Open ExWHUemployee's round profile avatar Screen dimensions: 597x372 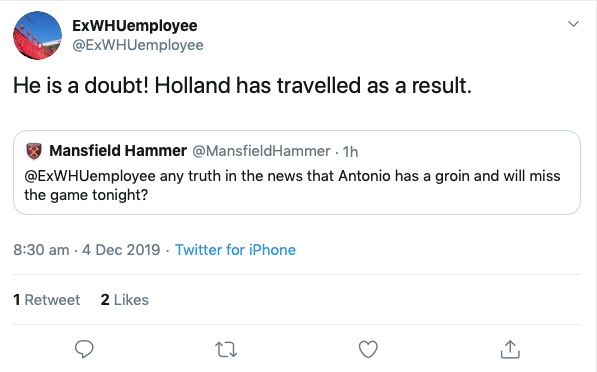click(37, 35)
